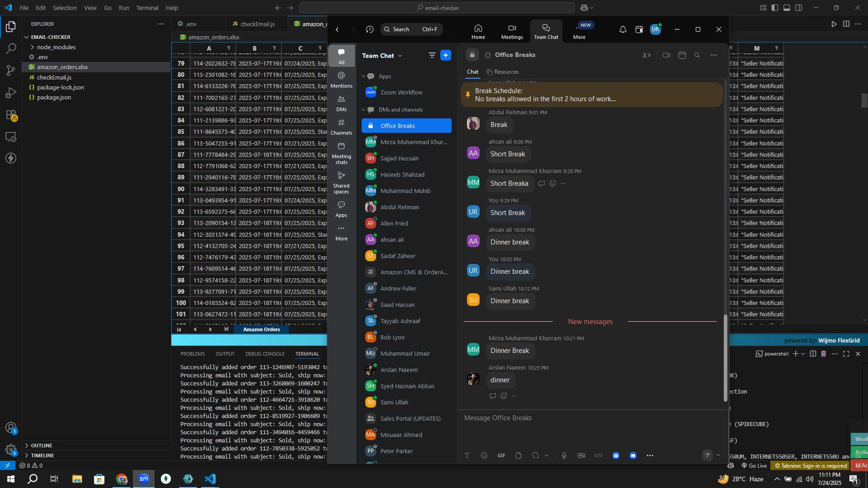Open VS Code Terminal menu

[147, 8]
